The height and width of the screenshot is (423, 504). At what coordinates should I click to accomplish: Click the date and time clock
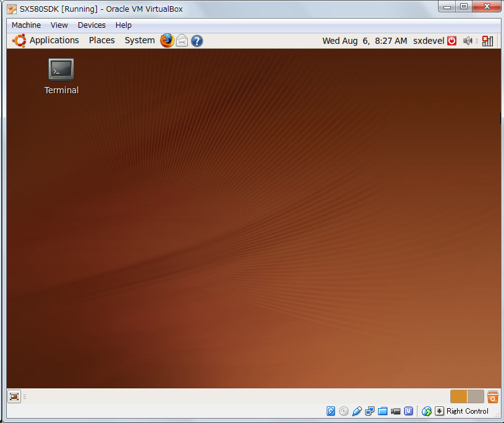point(364,41)
